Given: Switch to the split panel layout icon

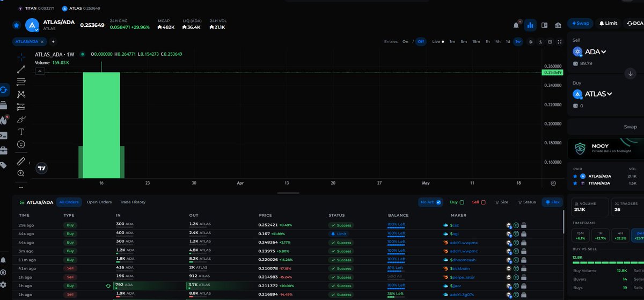Looking at the screenshot, I should click(x=545, y=25).
